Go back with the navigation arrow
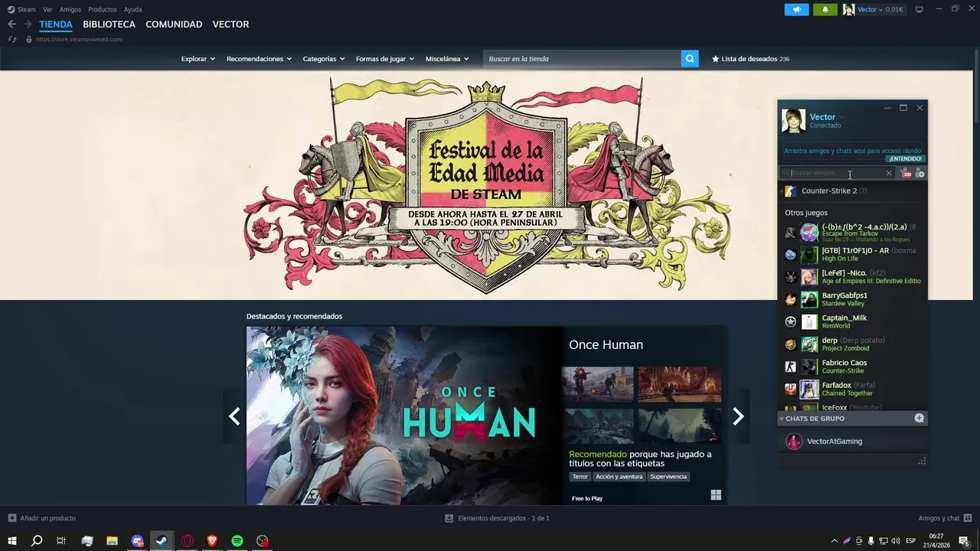980x551 pixels. [12, 24]
